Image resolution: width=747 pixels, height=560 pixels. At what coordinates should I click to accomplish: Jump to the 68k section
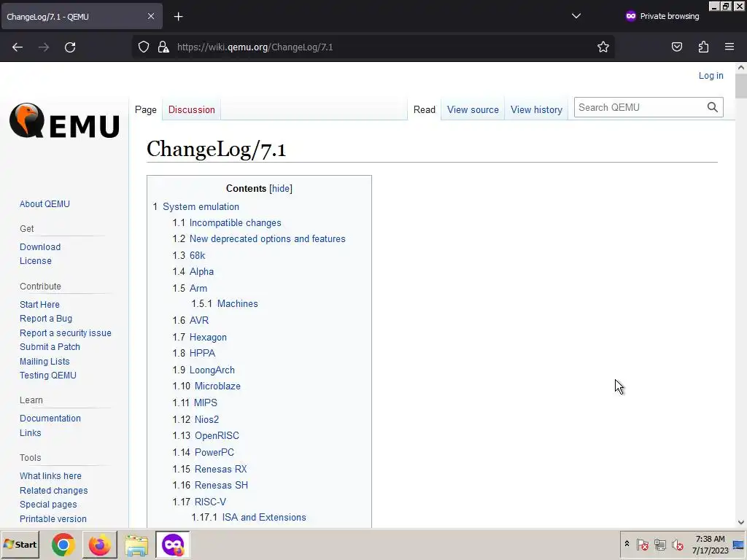[197, 256]
